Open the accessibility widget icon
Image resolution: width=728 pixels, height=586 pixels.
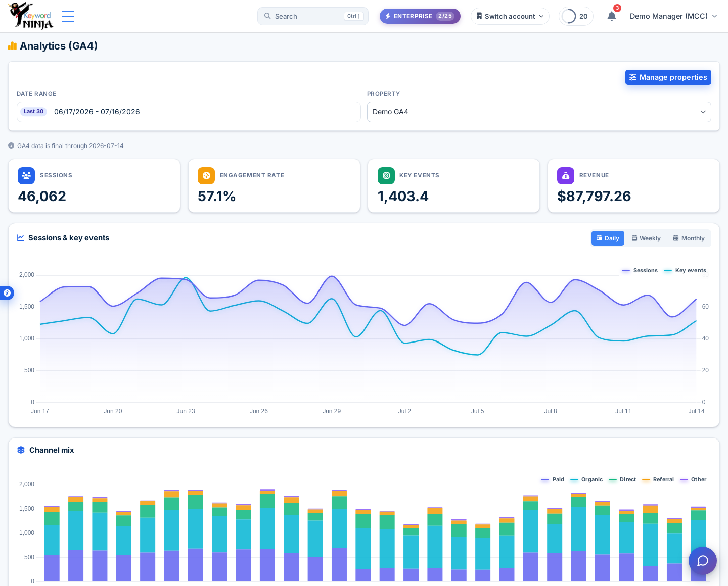pos(7,293)
